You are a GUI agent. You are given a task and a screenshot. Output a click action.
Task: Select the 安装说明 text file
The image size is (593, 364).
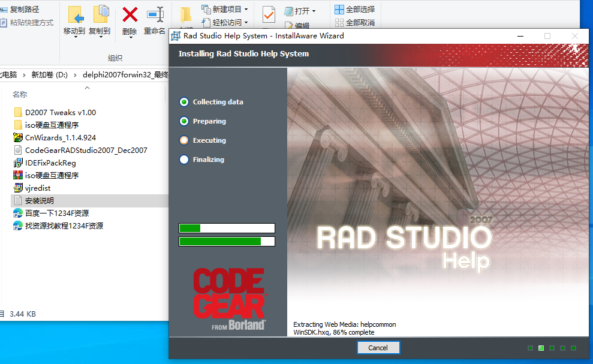click(40, 200)
